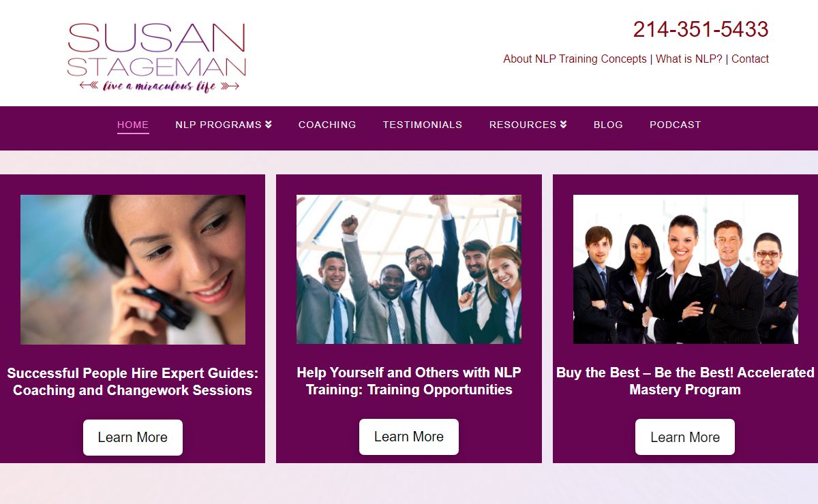The height and width of the screenshot is (504, 818).
Task: Open the woman on phone photo
Action: (x=133, y=270)
